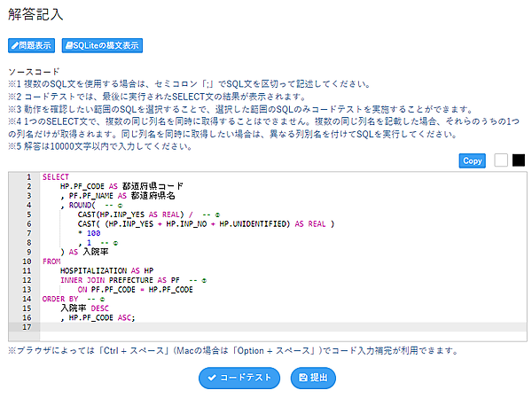The image size is (532, 398).
Task: Click ROUND( on line 4
Action: [82, 206]
